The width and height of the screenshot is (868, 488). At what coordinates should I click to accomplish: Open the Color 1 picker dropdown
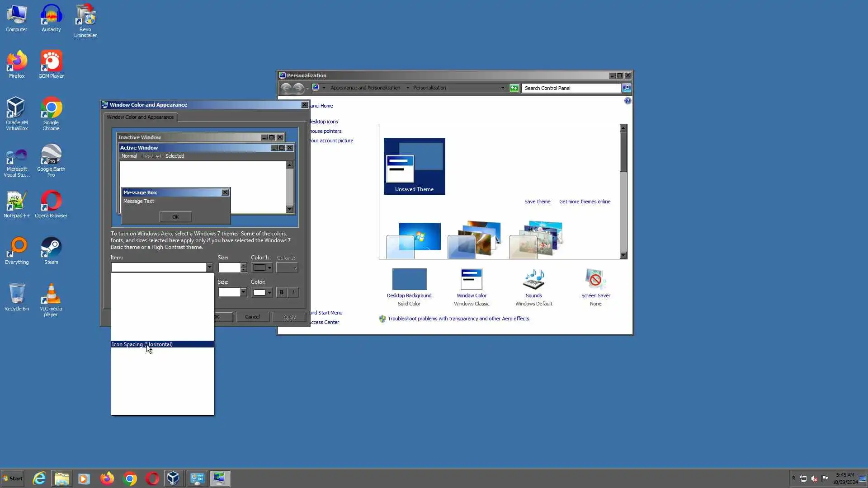pyautogui.click(x=262, y=267)
